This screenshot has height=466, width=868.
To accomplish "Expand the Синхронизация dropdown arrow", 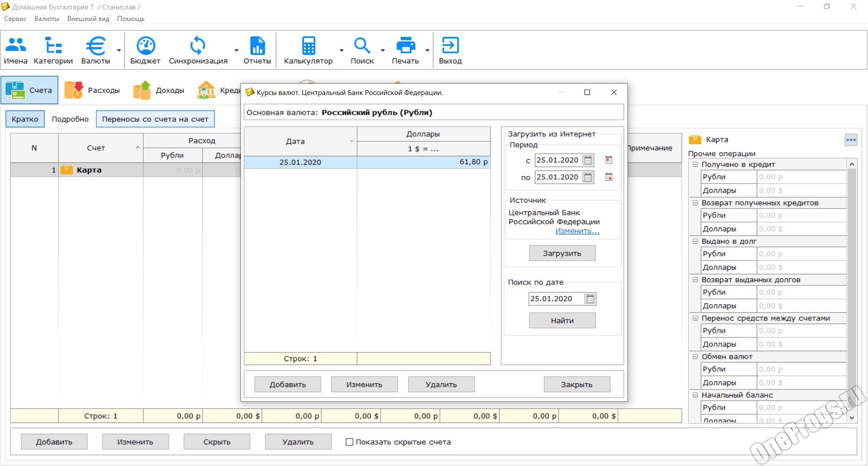I will pos(236,50).
